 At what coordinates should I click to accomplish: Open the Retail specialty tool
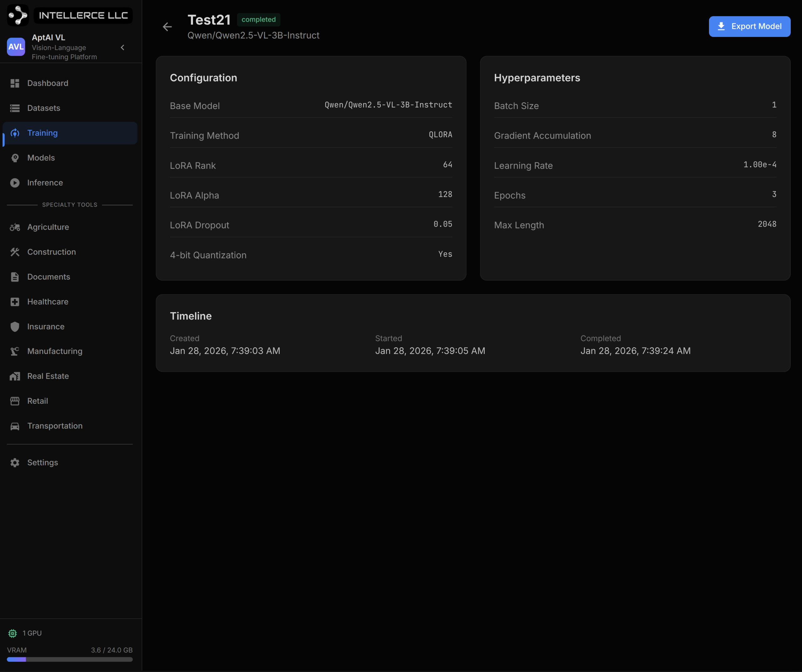click(x=70, y=401)
